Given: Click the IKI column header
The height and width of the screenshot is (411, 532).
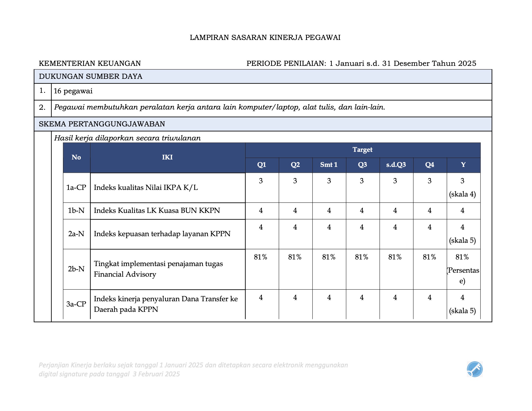Looking at the screenshot, I should (x=167, y=157).
